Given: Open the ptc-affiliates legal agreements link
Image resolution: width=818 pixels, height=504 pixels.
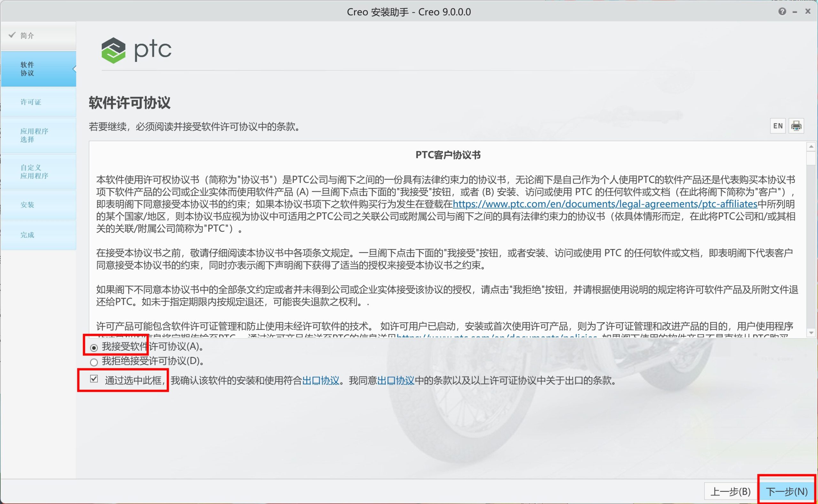Looking at the screenshot, I should [x=605, y=204].
